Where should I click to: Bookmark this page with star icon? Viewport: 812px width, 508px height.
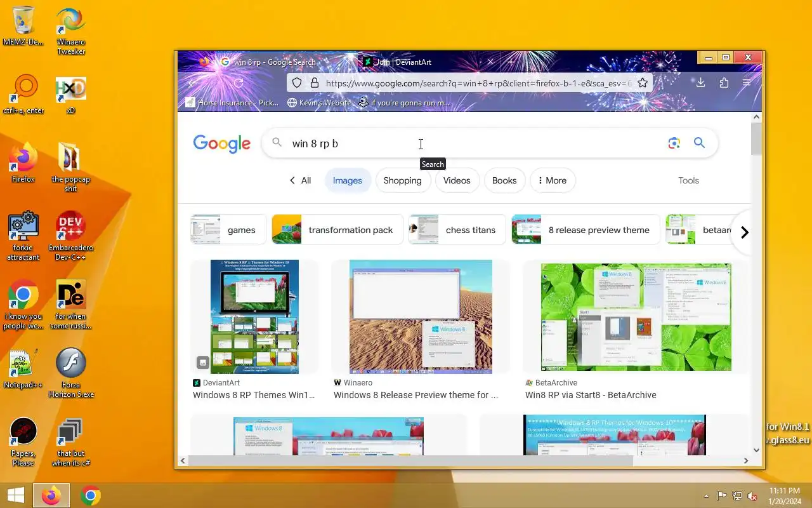pos(643,83)
